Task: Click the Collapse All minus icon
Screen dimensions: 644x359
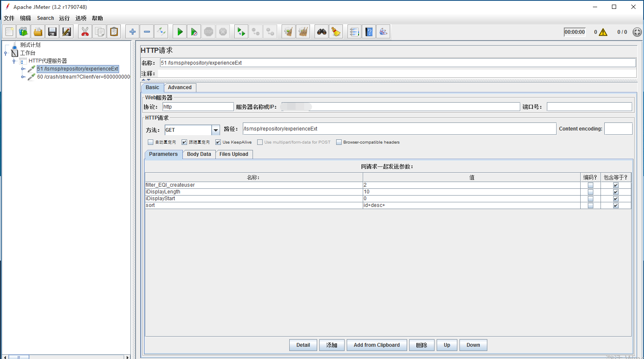Action: 147,32
